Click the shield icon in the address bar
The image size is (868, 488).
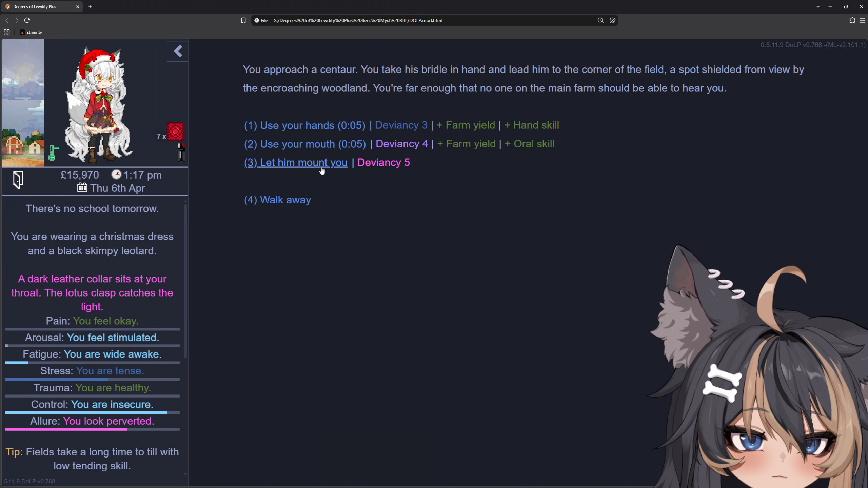pyautogui.click(x=612, y=20)
